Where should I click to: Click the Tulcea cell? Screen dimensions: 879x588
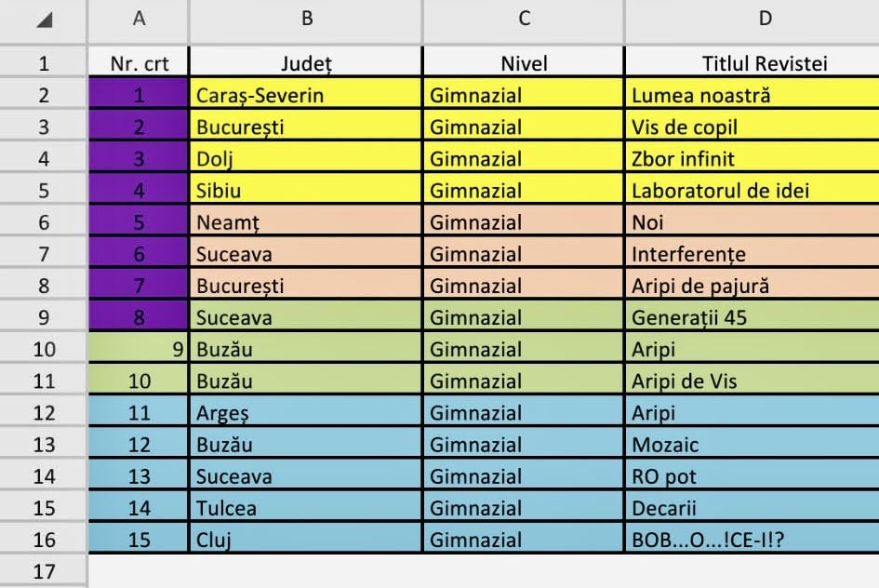pos(306,508)
